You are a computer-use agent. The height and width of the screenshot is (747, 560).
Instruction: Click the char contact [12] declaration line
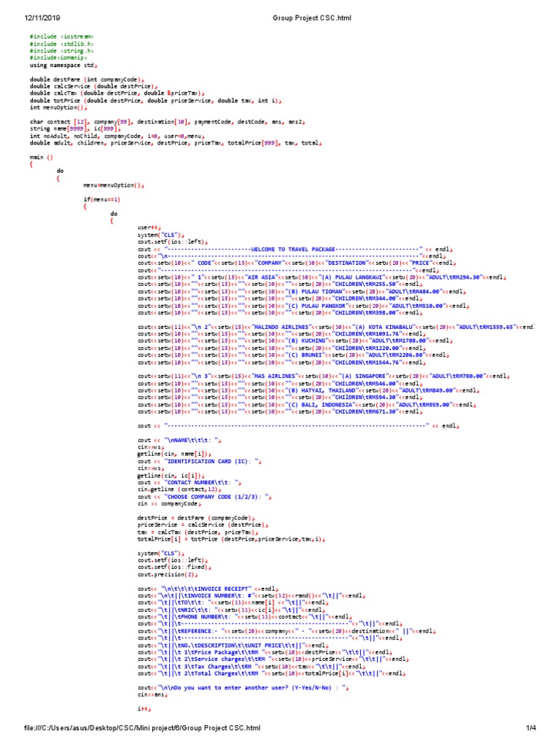pyautogui.click(x=167, y=122)
